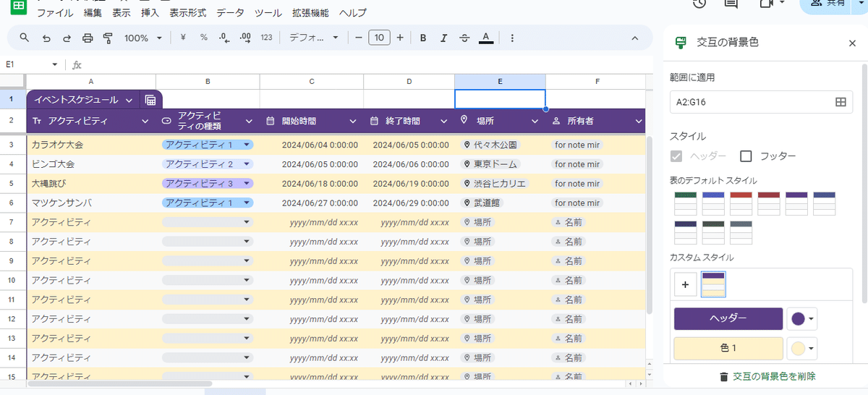The height and width of the screenshot is (395, 868).
Task: Format cells as percent
Action: click(x=204, y=38)
